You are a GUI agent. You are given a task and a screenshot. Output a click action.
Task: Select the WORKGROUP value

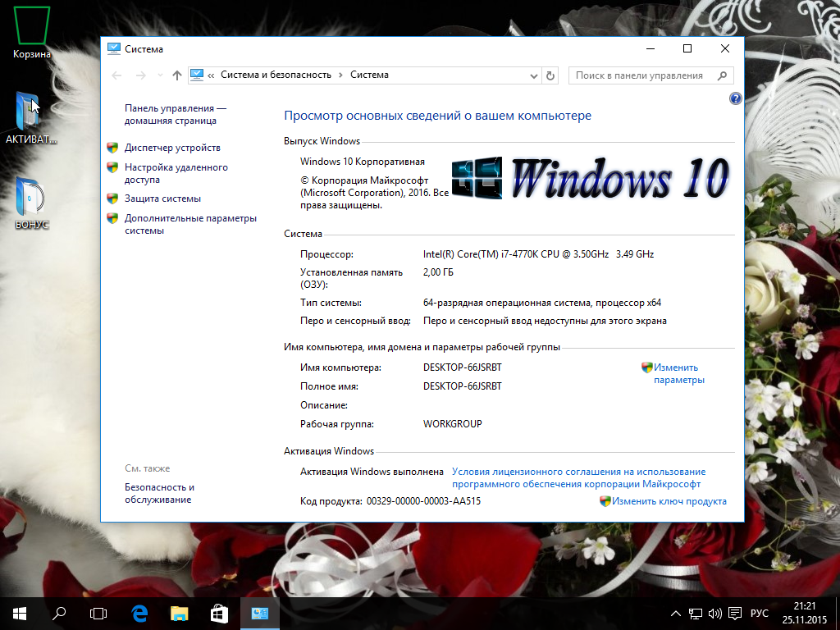[453, 424]
